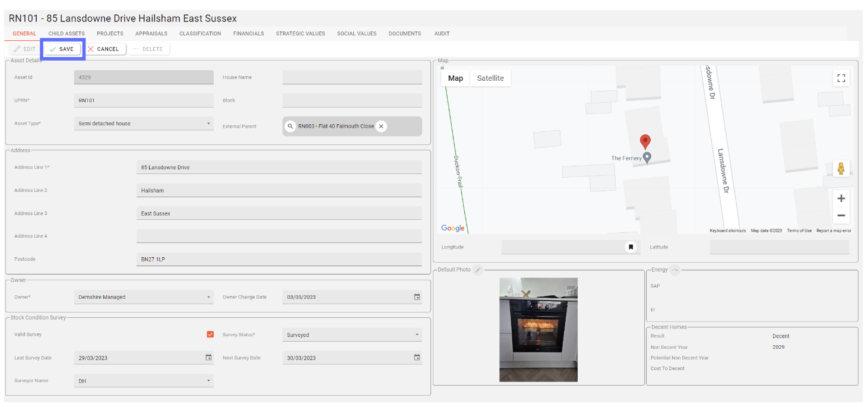
Task: Click the greyed Delete button
Action: [x=149, y=49]
